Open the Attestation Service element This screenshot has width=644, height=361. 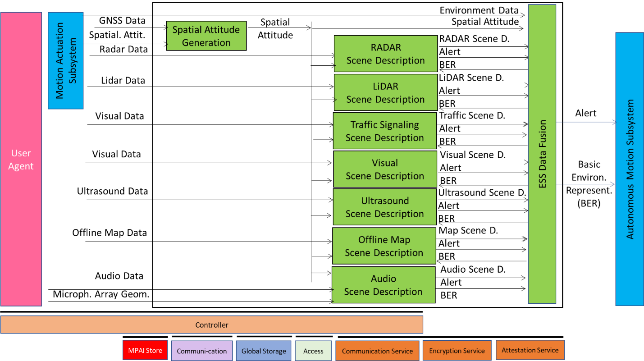tap(530, 350)
